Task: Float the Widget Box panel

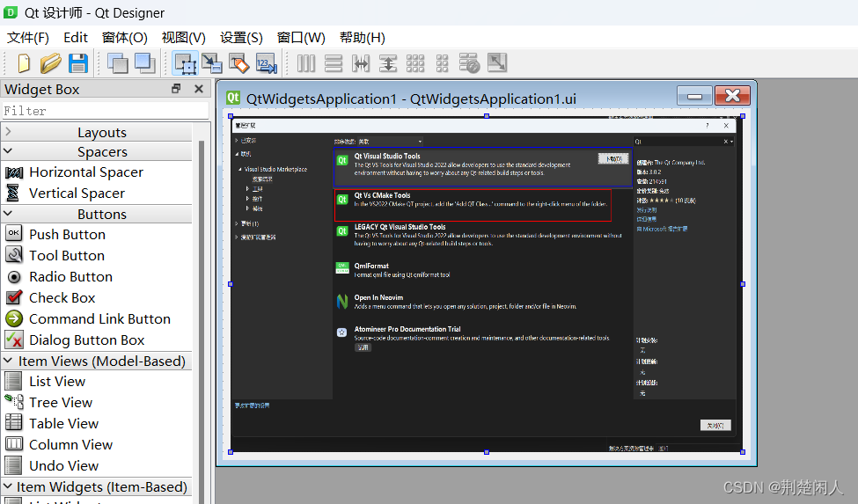Action: [176, 89]
